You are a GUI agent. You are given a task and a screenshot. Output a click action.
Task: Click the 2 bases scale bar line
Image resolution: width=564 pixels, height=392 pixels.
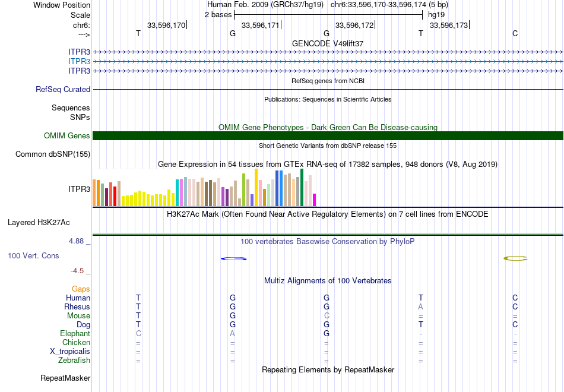pos(328,15)
